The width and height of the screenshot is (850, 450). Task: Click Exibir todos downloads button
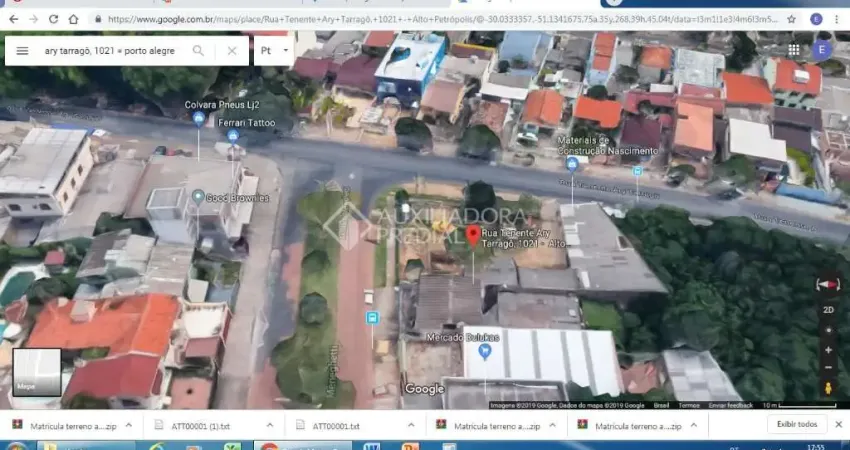[797, 424]
